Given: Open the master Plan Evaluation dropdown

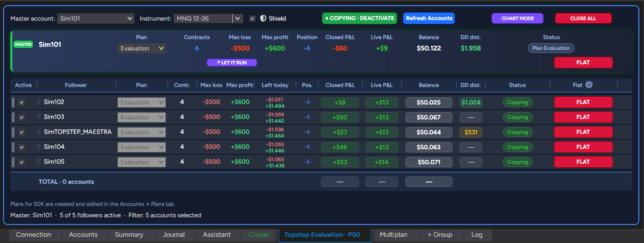Looking at the screenshot, I should point(142,48).
